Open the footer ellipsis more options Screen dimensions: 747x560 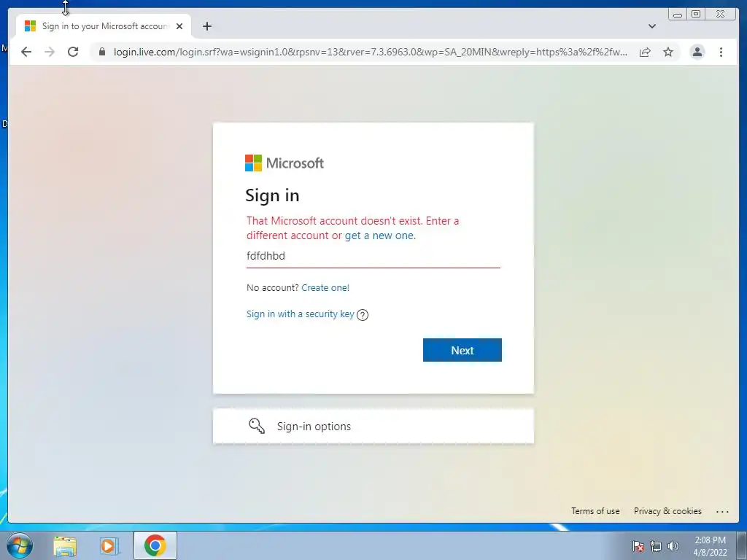click(722, 511)
